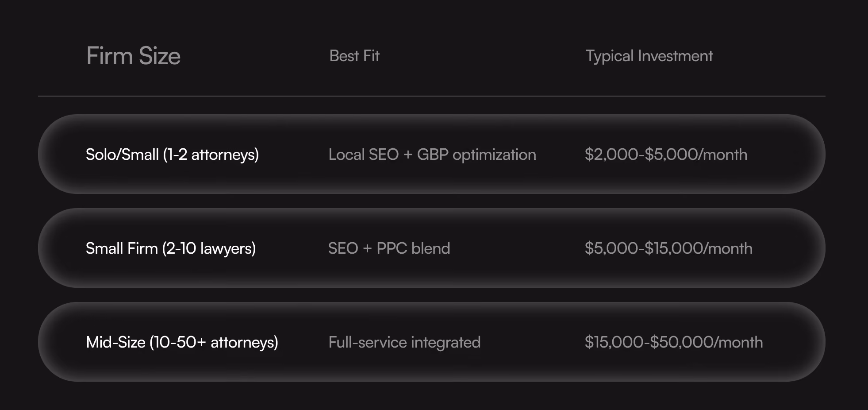This screenshot has height=410, width=868.
Task: Click the word attorneys in the Mid-Size row
Action: click(242, 343)
